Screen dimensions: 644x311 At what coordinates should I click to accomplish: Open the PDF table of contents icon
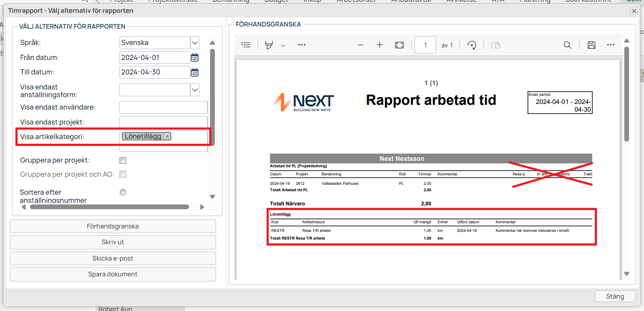tap(246, 45)
